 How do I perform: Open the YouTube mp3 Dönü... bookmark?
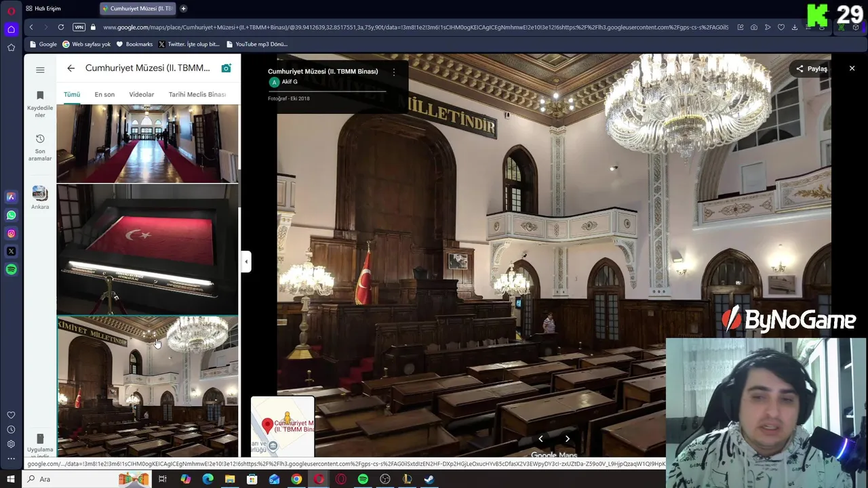click(256, 44)
